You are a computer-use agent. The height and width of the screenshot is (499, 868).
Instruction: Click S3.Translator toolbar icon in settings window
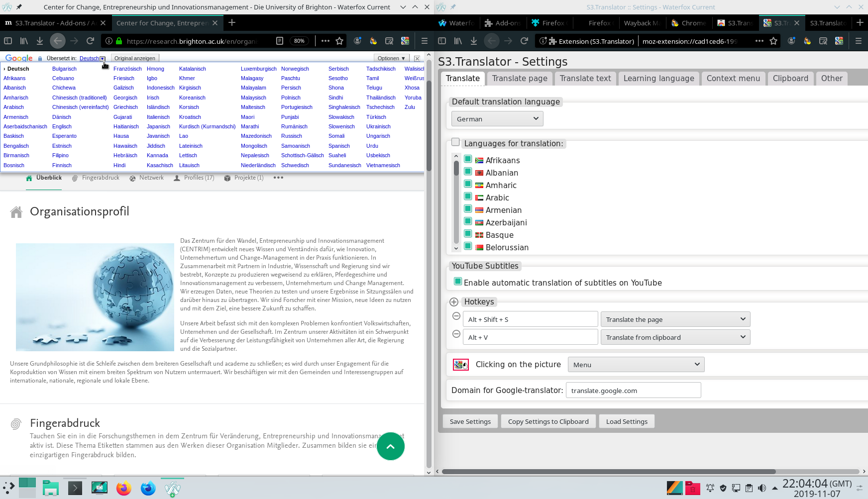[839, 41]
